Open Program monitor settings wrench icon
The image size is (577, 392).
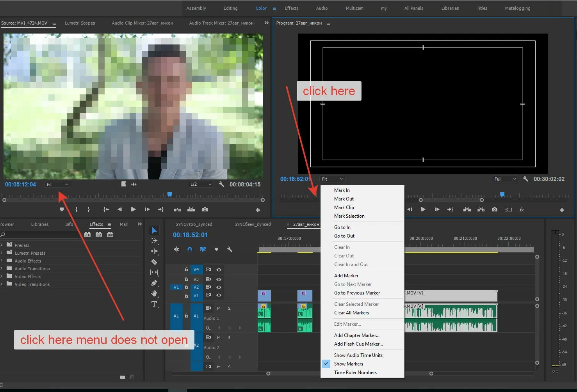tap(525, 179)
